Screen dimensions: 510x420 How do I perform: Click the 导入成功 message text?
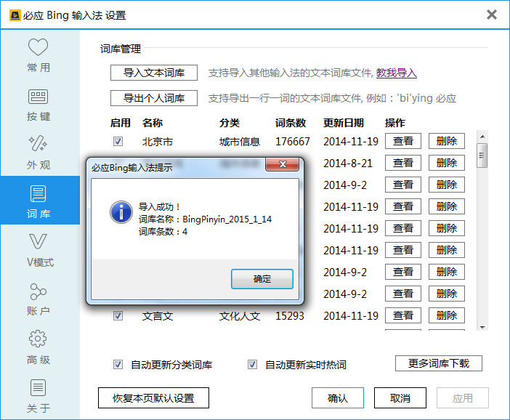[x=159, y=207]
